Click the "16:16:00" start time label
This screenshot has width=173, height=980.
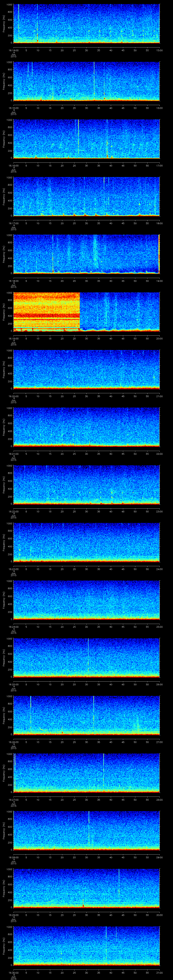(x=13, y=166)
